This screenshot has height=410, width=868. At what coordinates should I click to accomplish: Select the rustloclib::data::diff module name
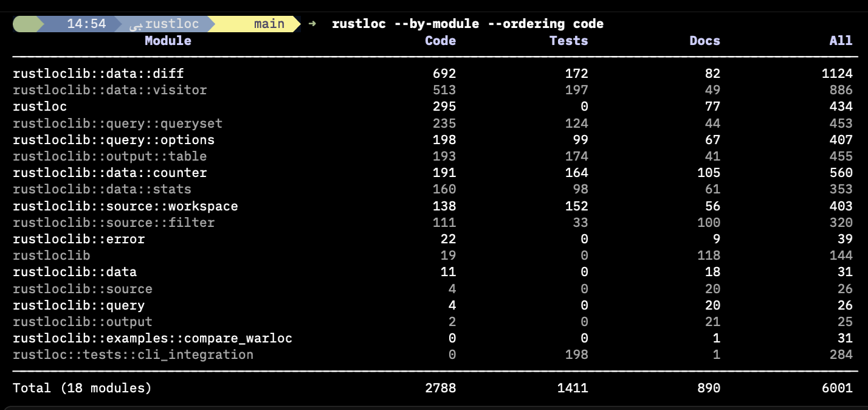98,74
